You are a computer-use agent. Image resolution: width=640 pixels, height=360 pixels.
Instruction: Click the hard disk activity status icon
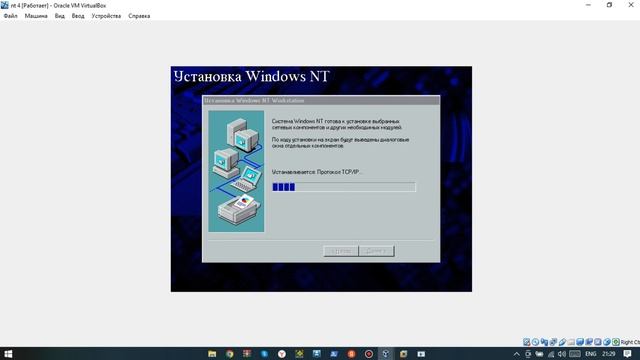527,342
